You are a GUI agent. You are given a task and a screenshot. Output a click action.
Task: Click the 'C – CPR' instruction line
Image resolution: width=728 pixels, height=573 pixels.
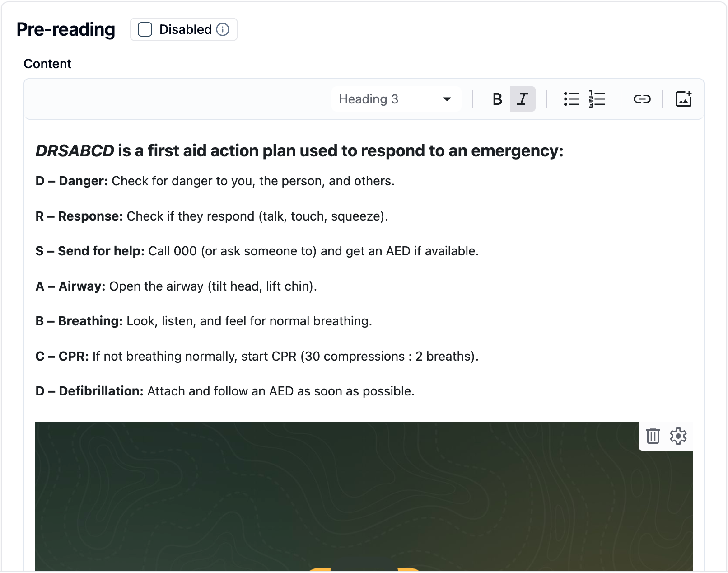coord(257,356)
